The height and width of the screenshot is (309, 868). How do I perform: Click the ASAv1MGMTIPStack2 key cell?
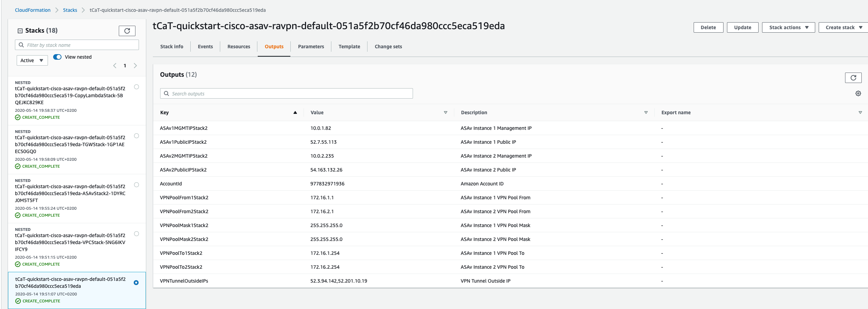183,128
